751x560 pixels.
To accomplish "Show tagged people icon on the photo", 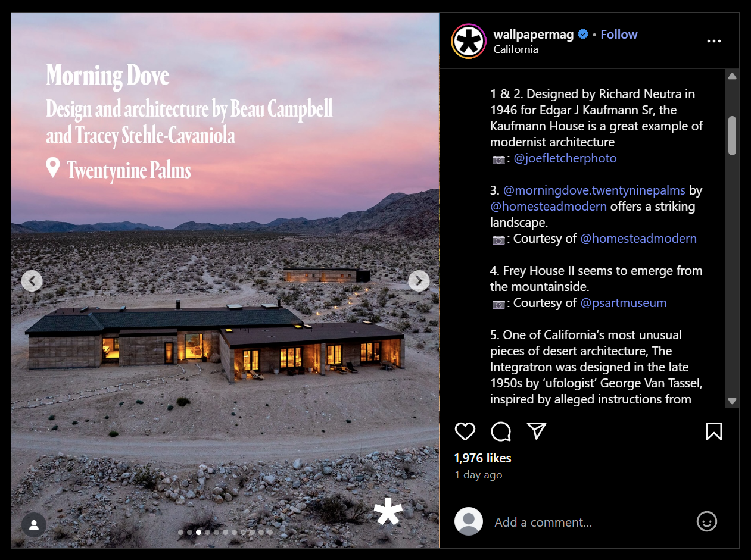I will pyautogui.click(x=34, y=525).
